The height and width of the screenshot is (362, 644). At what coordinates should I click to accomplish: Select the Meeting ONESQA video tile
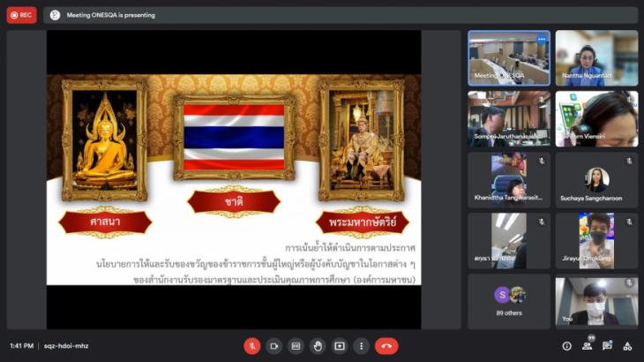coord(509,58)
